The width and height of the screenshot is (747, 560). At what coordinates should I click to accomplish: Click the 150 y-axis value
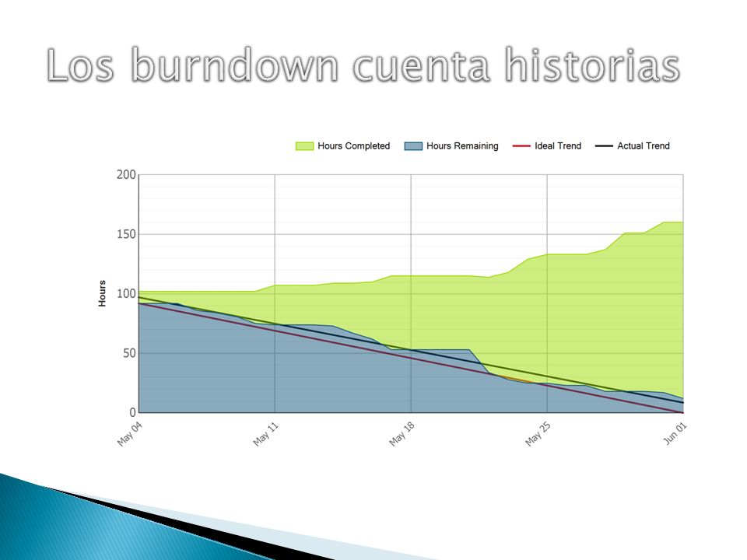(126, 234)
